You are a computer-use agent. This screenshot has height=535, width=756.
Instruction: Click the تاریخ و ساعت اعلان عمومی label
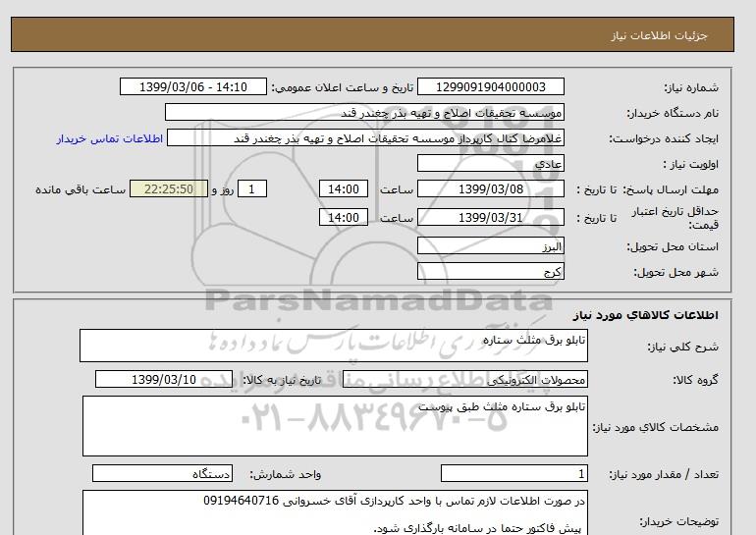click(343, 87)
